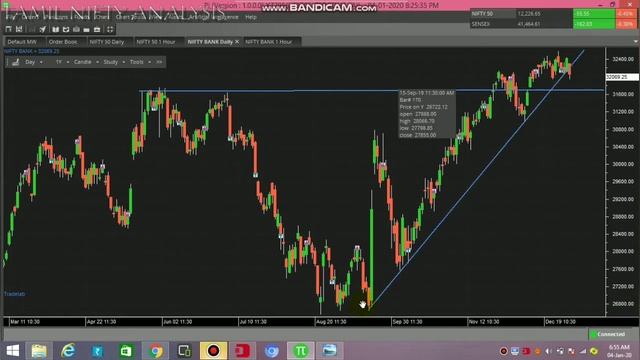Open the photo viewer icon in taskbar
The width and height of the screenshot is (640, 360).
329,351
